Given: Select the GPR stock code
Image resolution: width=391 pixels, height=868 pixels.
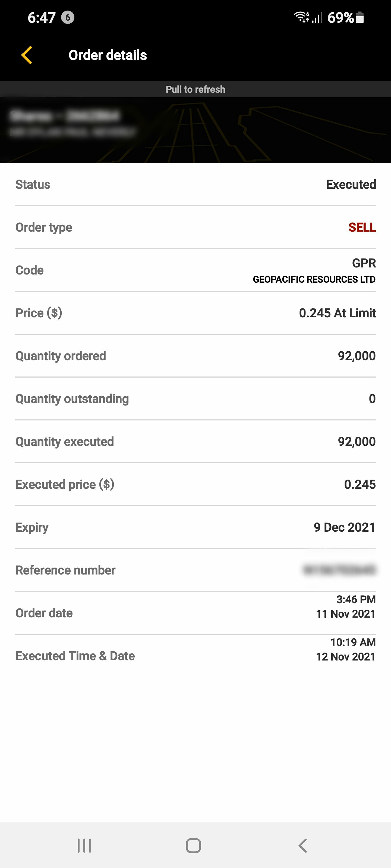Looking at the screenshot, I should point(364,263).
